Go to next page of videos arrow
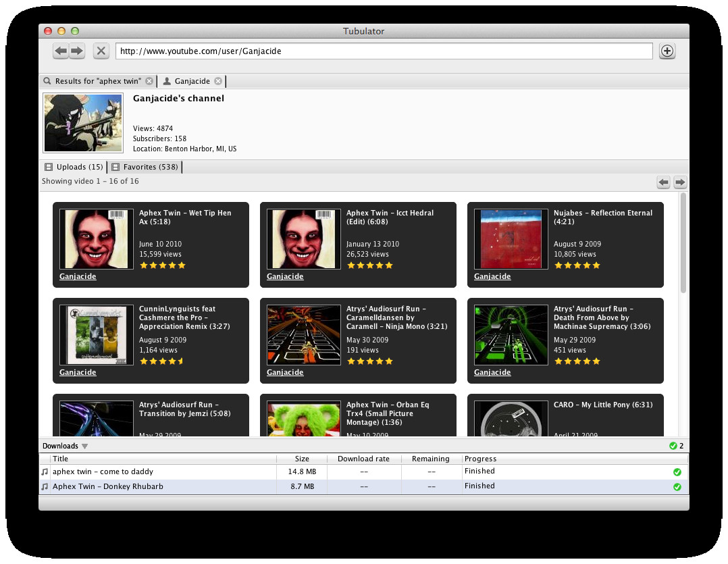728x564 pixels. pos(680,182)
